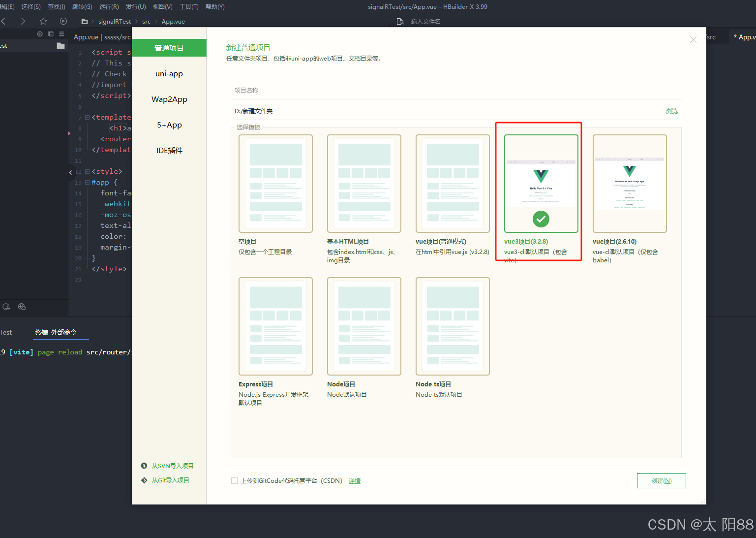Image resolution: width=756 pixels, height=538 pixels.
Task: Click 从Git导入项目 link
Action: pyautogui.click(x=171, y=480)
